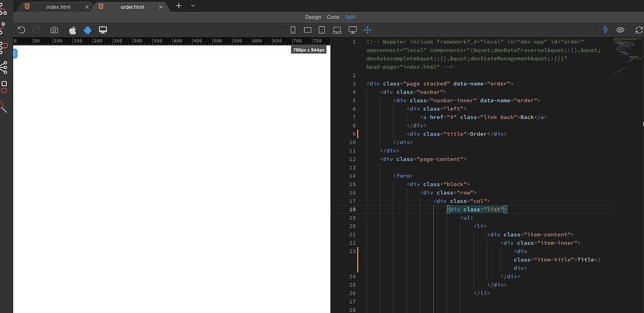Set viewport to tablet
644x313 pixels.
tap(322, 30)
